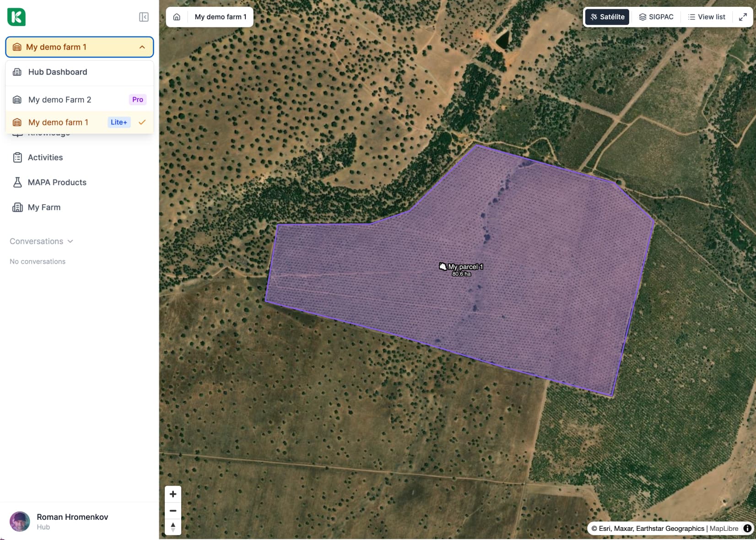756x540 pixels.
Task: Toggle the Satélite basemap view
Action: click(x=607, y=16)
